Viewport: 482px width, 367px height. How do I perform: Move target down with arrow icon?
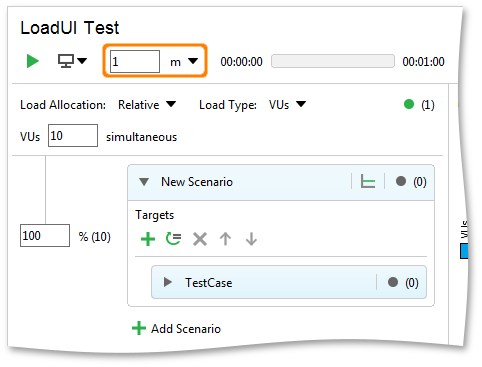coord(251,239)
